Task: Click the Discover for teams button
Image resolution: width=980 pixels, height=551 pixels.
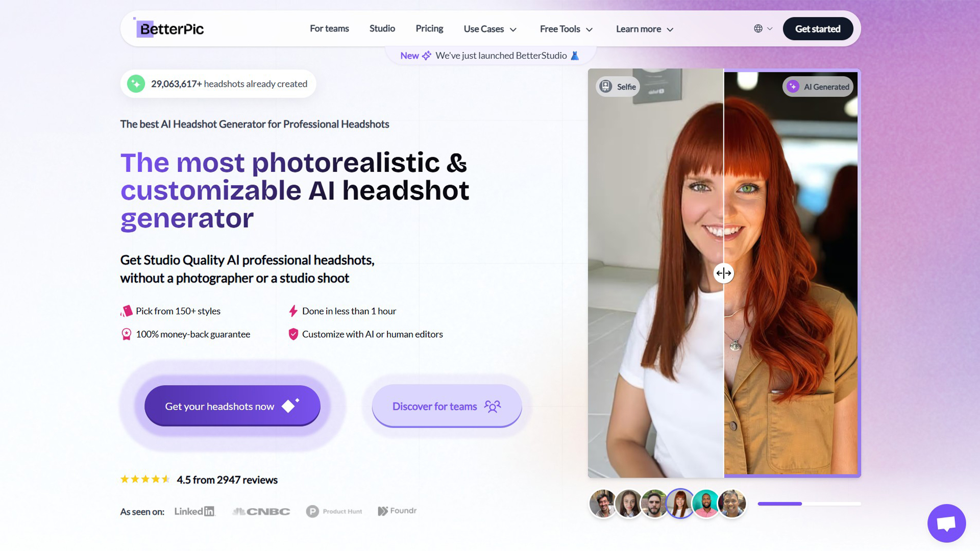Action: [447, 406]
